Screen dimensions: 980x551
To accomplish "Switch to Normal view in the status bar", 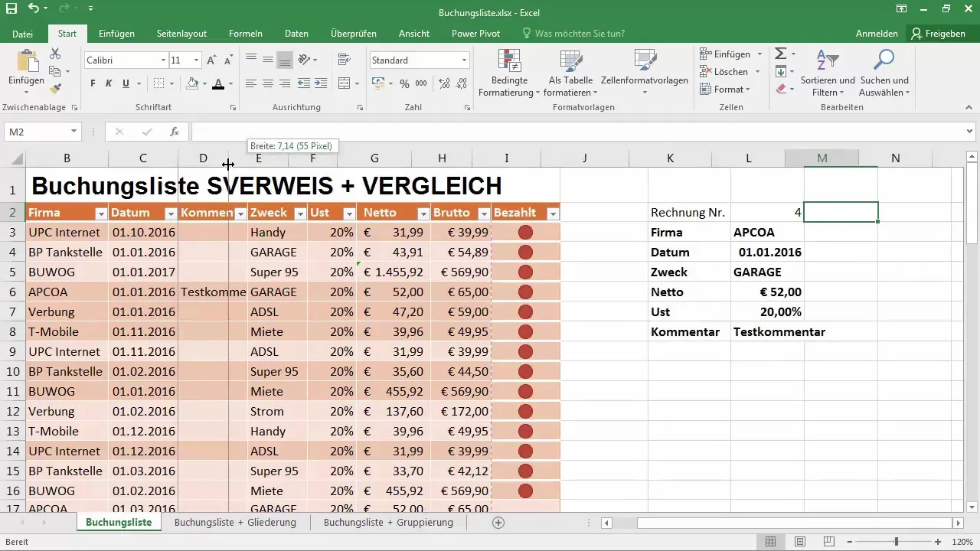I will 771,542.
